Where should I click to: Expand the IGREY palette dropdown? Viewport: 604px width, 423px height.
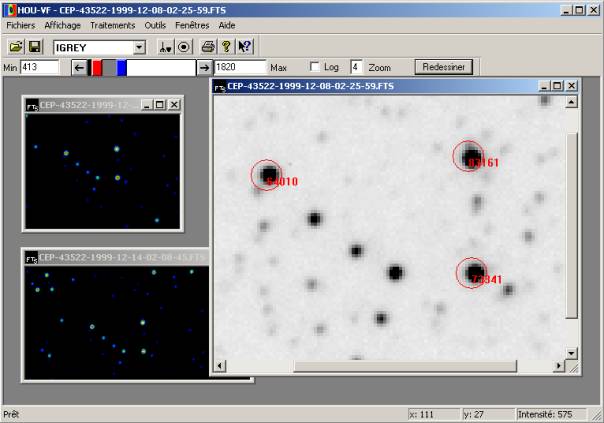click(138, 47)
